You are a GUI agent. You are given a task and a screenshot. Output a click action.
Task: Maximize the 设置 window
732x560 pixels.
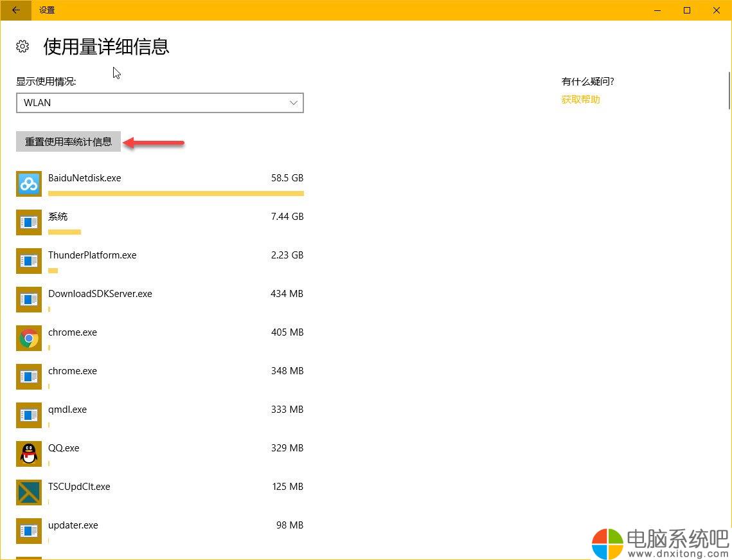pos(687,10)
